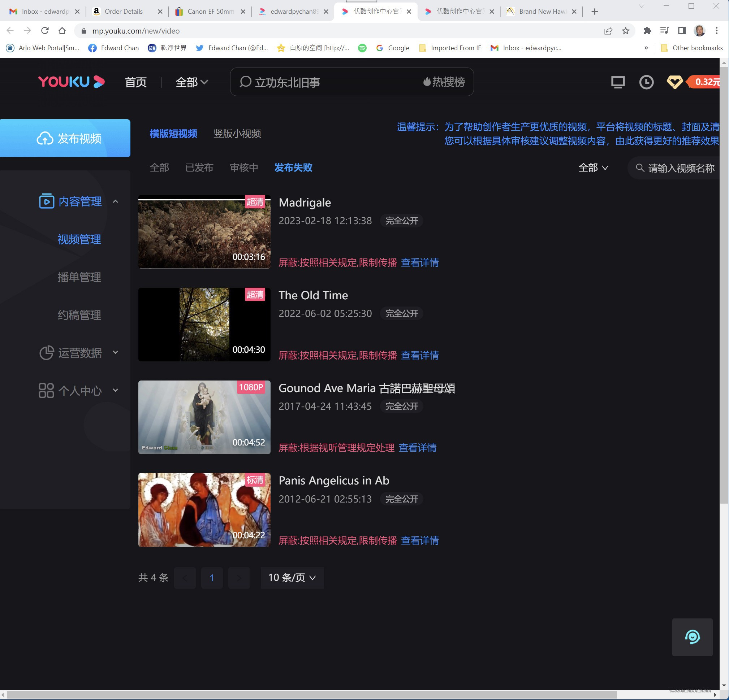Open watch history clock icon
This screenshot has height=700, width=729.
pyautogui.click(x=646, y=82)
